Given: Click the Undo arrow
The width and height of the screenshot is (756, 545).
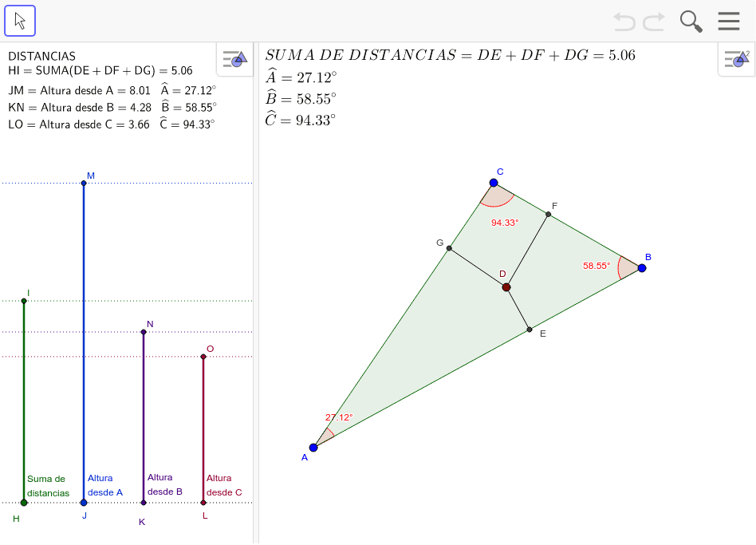Looking at the screenshot, I should coord(624,22).
